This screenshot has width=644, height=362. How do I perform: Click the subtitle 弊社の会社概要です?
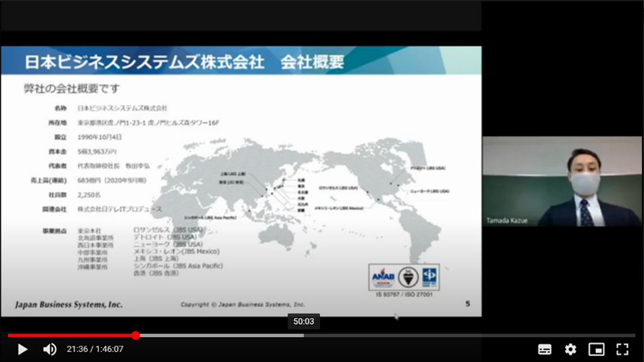coord(72,89)
